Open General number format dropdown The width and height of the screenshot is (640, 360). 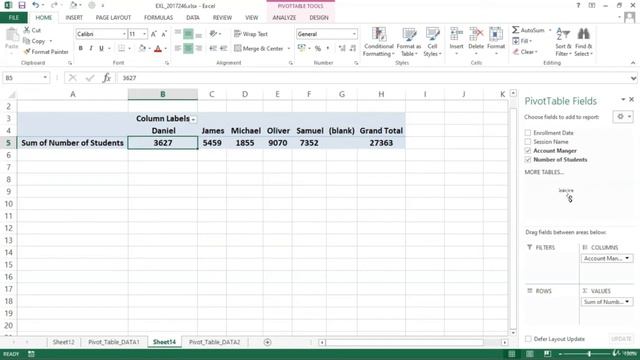tap(354, 34)
